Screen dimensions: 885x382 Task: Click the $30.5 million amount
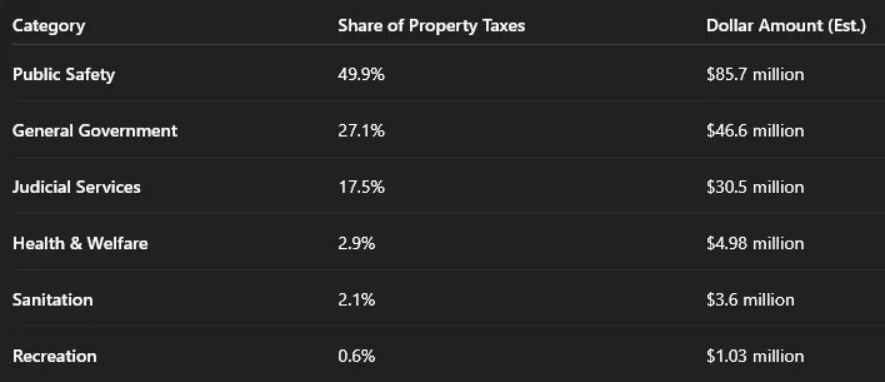click(x=755, y=187)
